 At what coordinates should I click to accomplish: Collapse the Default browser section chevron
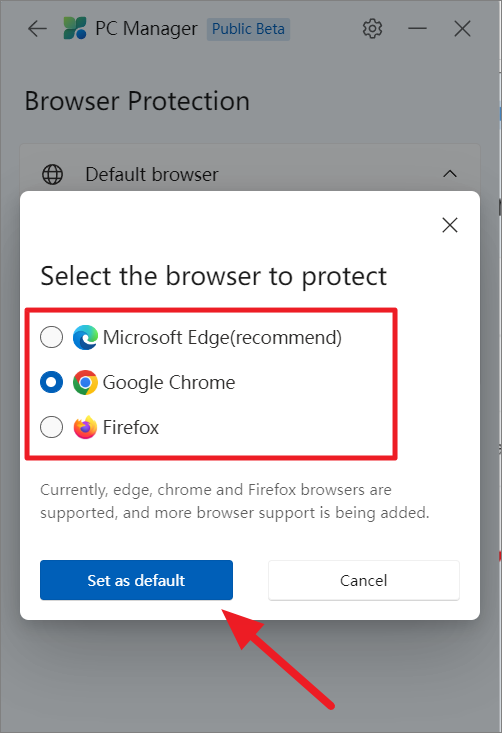pyautogui.click(x=450, y=174)
